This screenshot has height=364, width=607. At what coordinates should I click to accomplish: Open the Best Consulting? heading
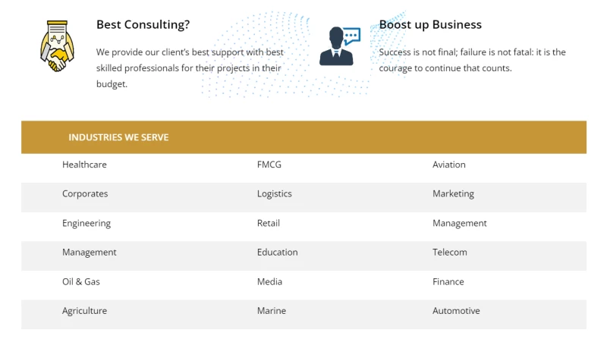coord(143,24)
